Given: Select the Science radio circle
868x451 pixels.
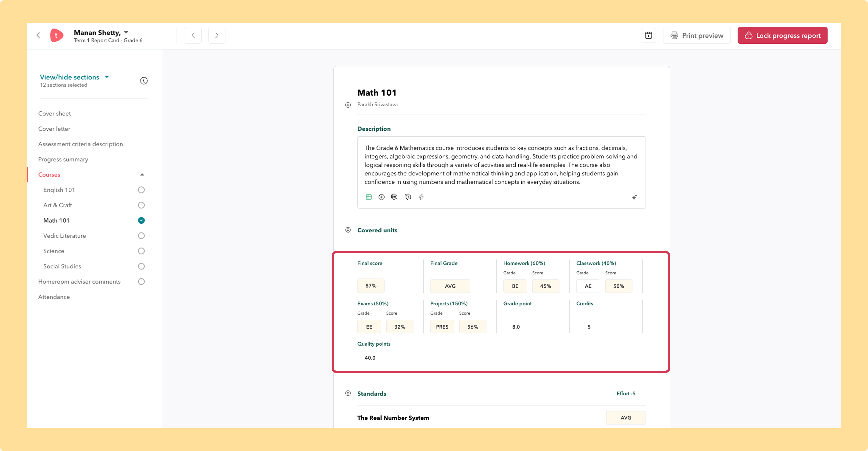Looking at the screenshot, I should [x=141, y=251].
